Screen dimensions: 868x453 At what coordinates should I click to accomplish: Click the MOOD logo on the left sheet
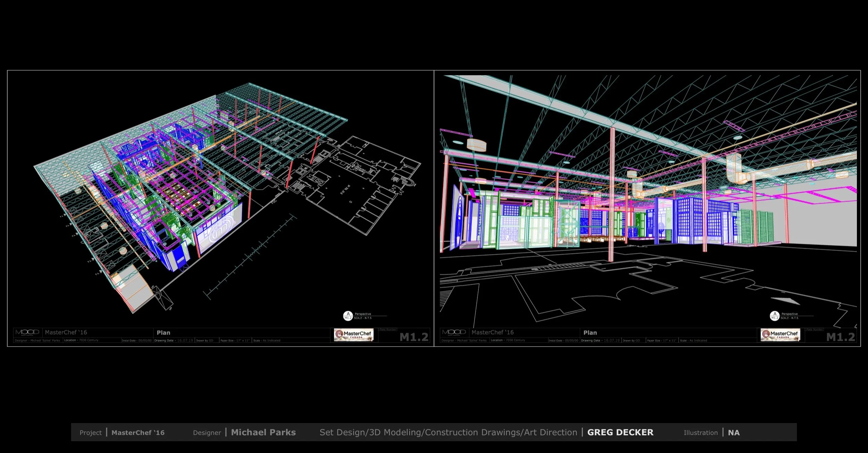(x=28, y=332)
